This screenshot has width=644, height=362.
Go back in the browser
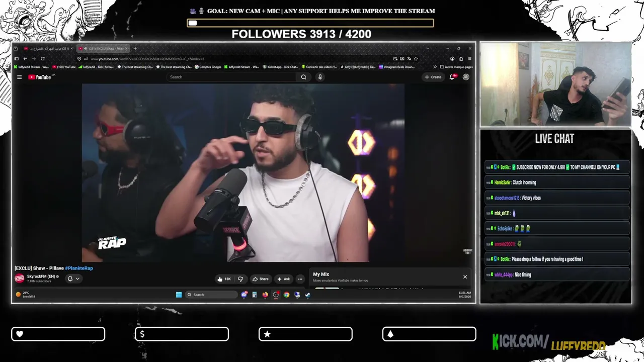point(25,59)
